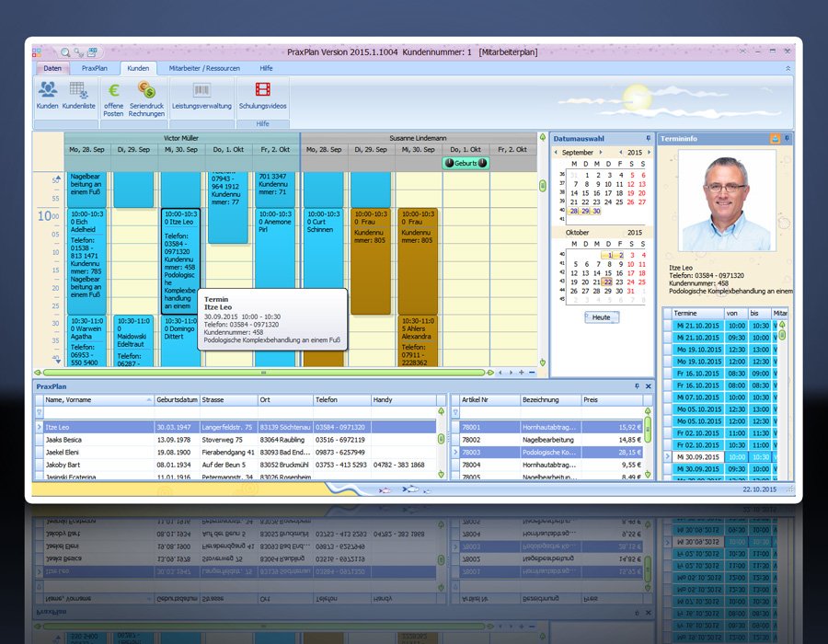Click the Geburts birthday marker on Do, 1. Okt
The image size is (828, 644).
[x=466, y=163]
